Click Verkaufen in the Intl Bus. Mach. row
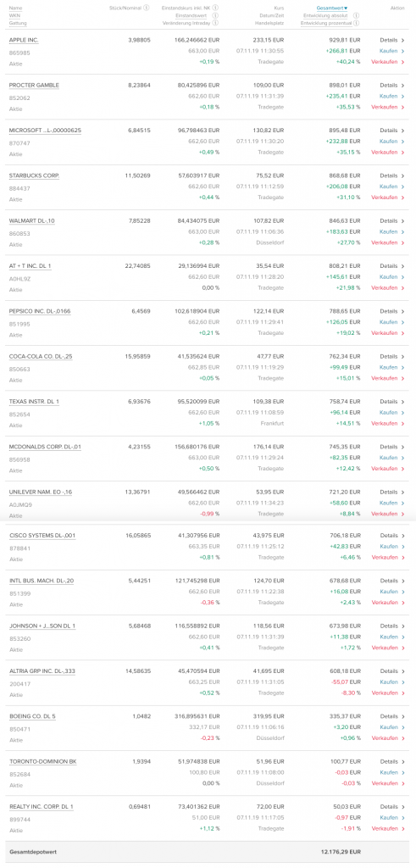The height and width of the screenshot is (868, 416). coord(388,603)
